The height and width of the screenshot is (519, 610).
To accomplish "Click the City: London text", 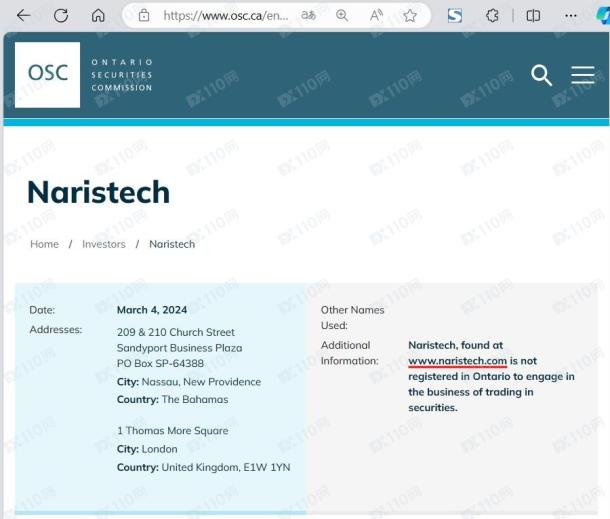I will [147, 449].
